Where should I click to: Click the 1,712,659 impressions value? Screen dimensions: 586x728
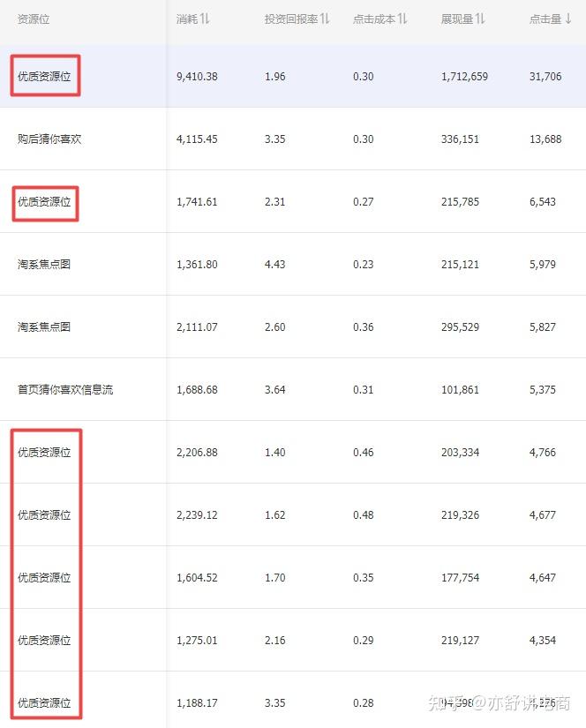[464, 77]
